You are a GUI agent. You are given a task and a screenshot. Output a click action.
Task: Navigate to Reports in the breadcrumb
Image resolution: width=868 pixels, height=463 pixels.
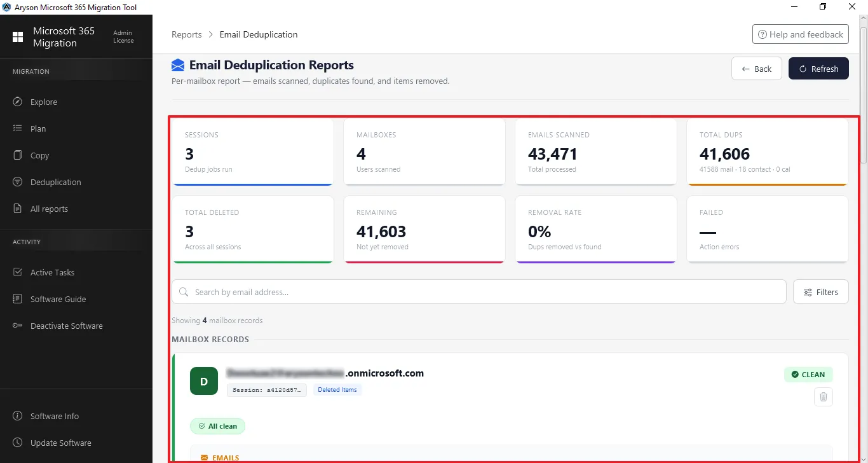click(x=187, y=34)
